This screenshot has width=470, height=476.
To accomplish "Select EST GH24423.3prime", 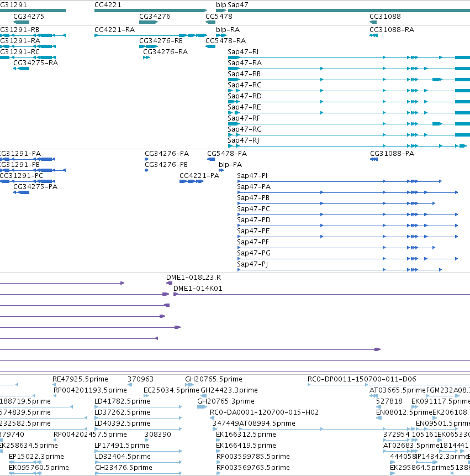I will pos(229,390).
